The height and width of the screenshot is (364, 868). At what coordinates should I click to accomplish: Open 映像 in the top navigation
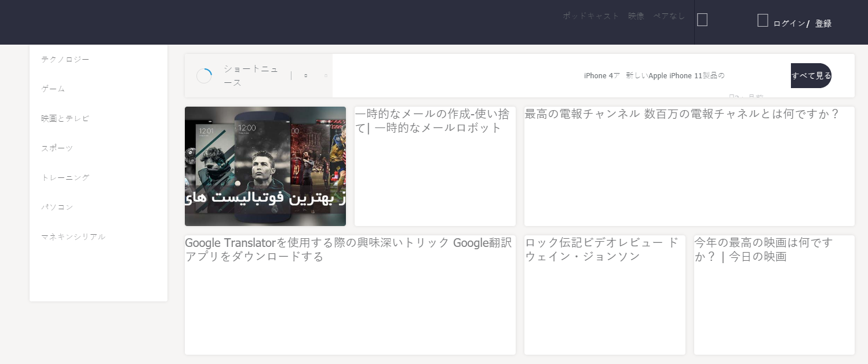(636, 16)
